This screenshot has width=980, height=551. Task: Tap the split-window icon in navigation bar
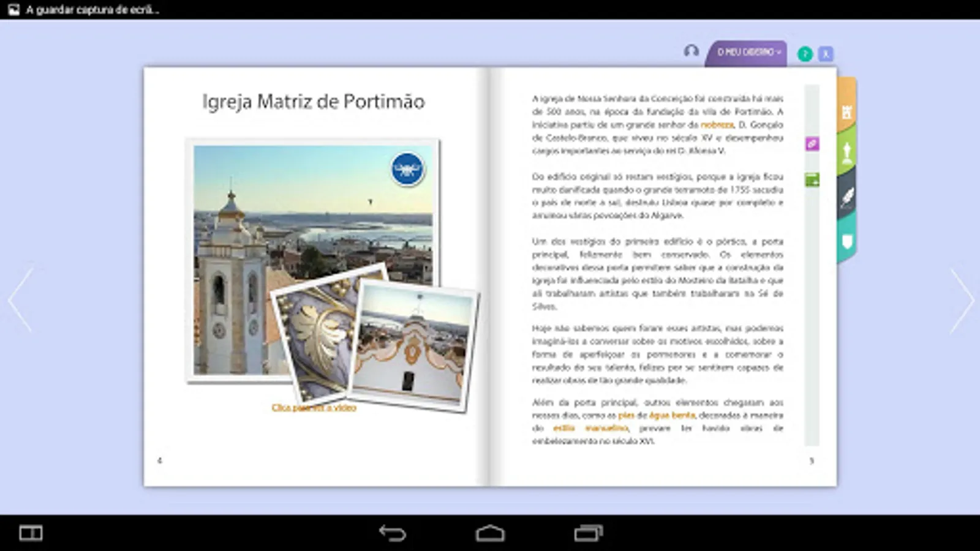tap(31, 533)
